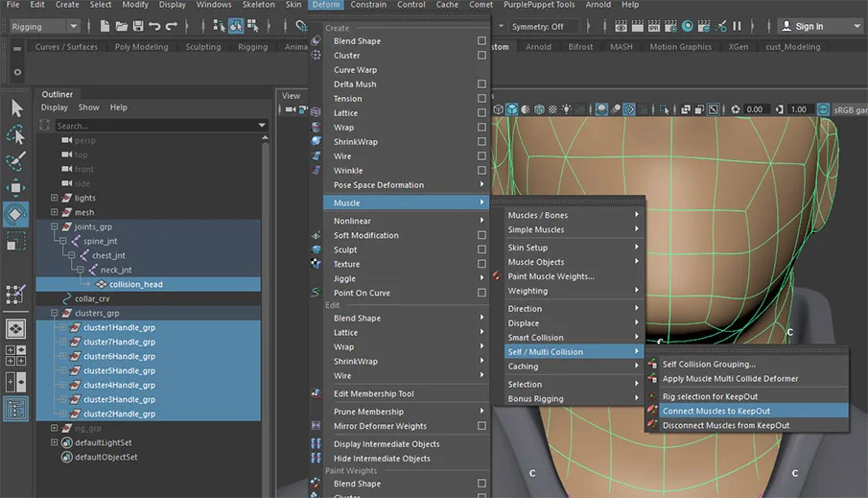The height and width of the screenshot is (498, 868).
Task: Click the Undo arrow icon
Action: tap(154, 26)
